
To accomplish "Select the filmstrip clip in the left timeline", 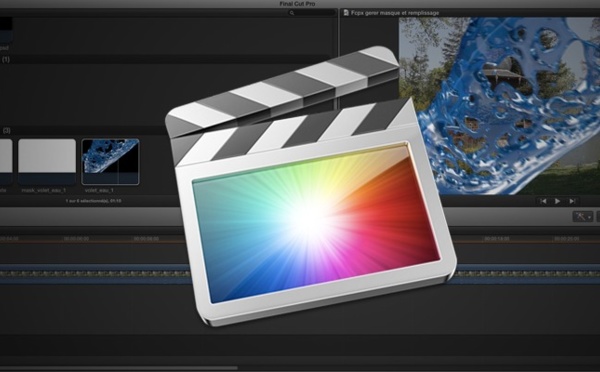I will coord(95,274).
